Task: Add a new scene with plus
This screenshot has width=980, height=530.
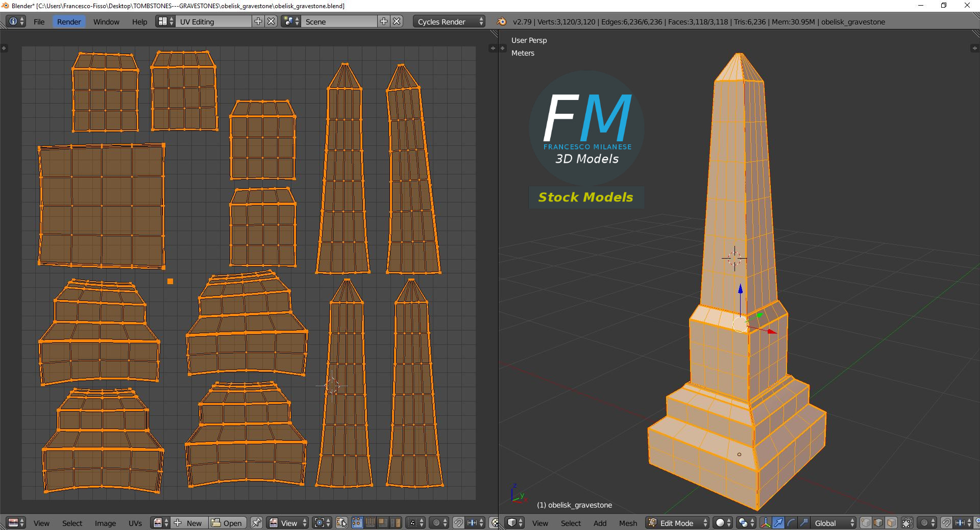Action: (384, 21)
